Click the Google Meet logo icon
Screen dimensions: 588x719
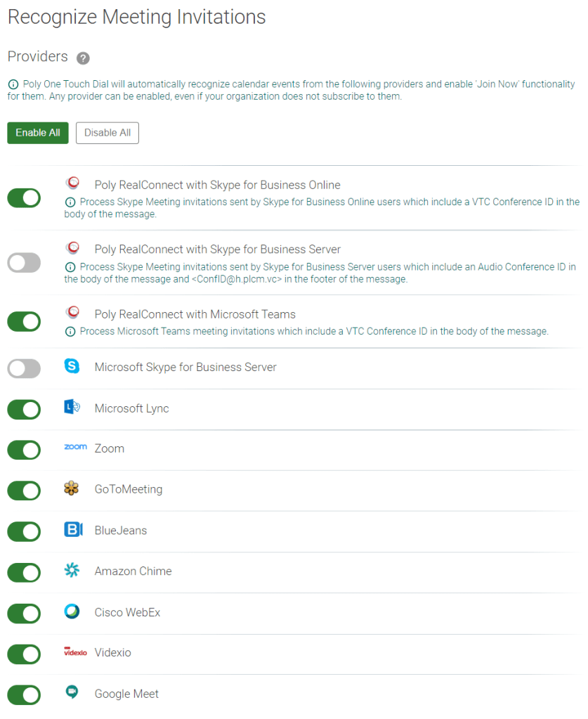coord(72,692)
